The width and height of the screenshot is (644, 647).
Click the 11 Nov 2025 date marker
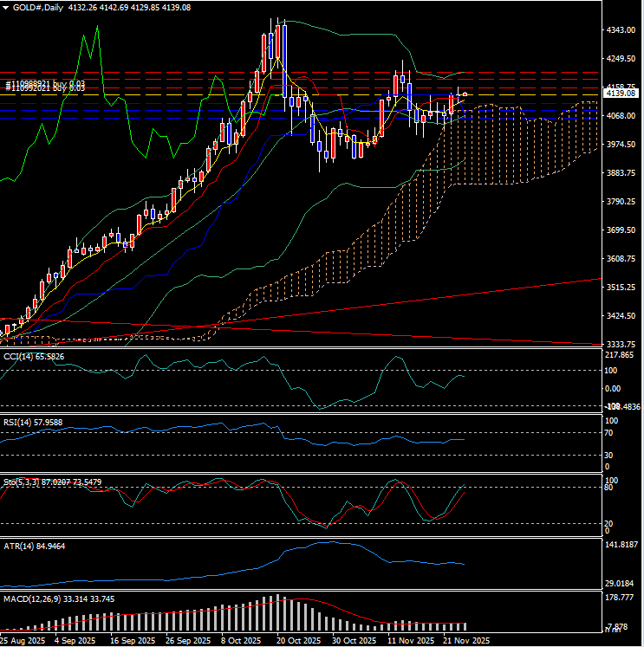(x=410, y=641)
